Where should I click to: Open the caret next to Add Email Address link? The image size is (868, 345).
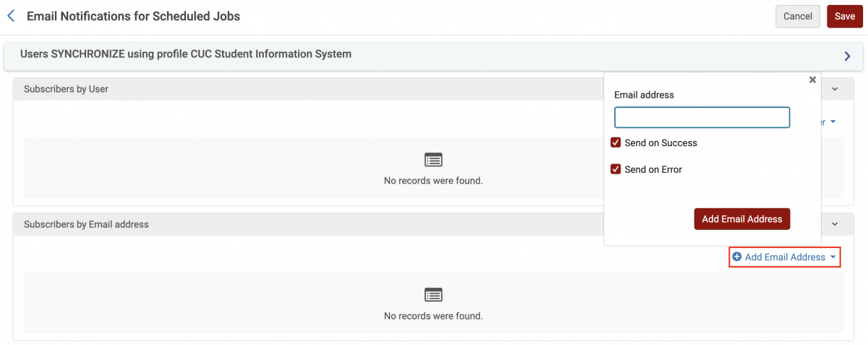833,257
